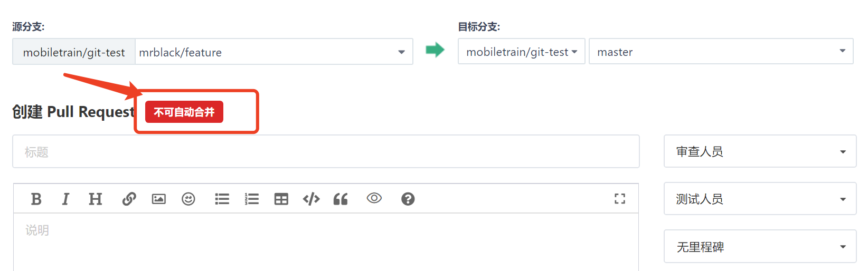The height and width of the screenshot is (271, 868).
Task: Insert a link using the chain icon
Action: pos(129,199)
